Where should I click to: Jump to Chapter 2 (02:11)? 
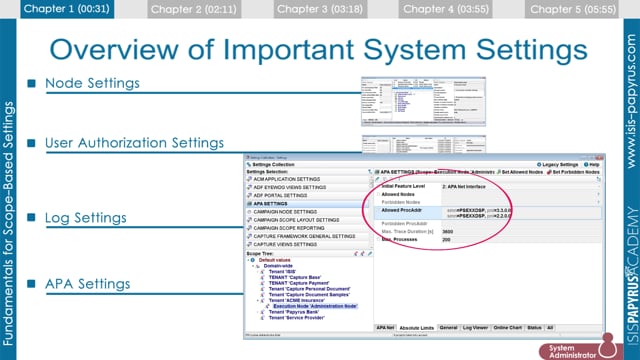pyautogui.click(x=194, y=9)
